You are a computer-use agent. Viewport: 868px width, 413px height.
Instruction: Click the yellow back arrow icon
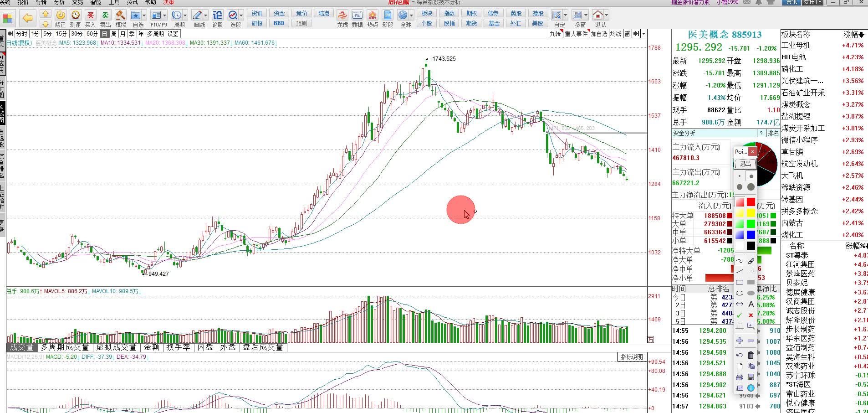(27, 18)
